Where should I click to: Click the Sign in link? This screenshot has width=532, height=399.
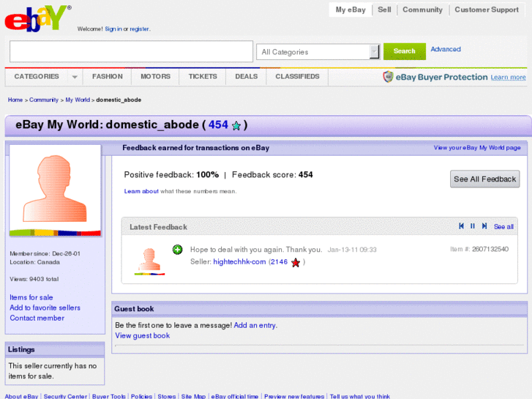pos(113,29)
